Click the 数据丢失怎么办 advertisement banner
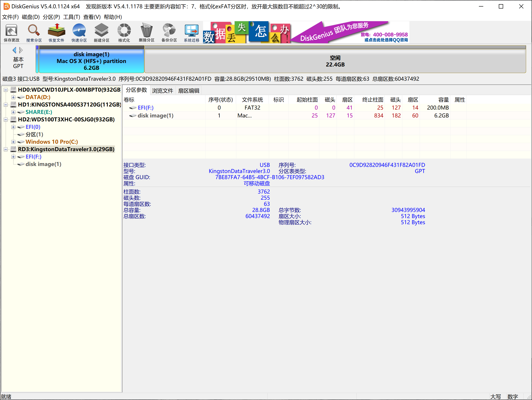 [x=247, y=32]
